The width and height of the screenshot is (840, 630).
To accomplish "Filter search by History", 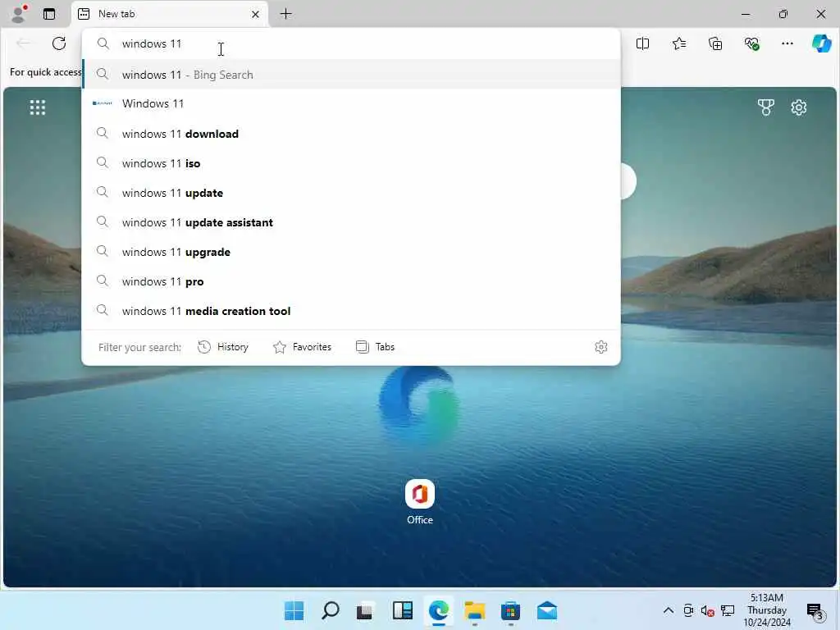I will 223,347.
